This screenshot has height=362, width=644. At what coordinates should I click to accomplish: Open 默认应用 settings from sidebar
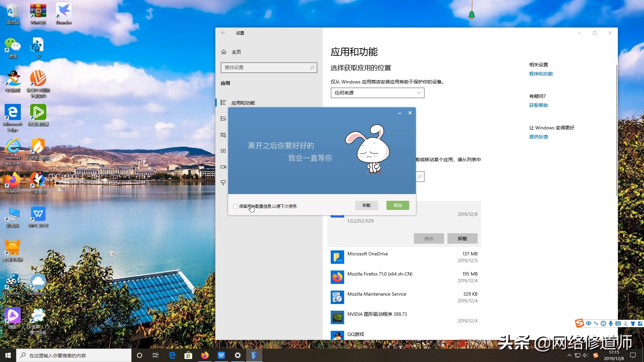(223, 118)
